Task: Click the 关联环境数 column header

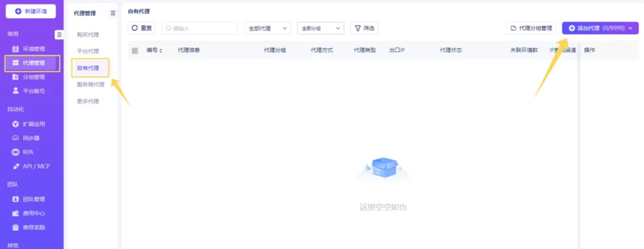Action: (524, 50)
